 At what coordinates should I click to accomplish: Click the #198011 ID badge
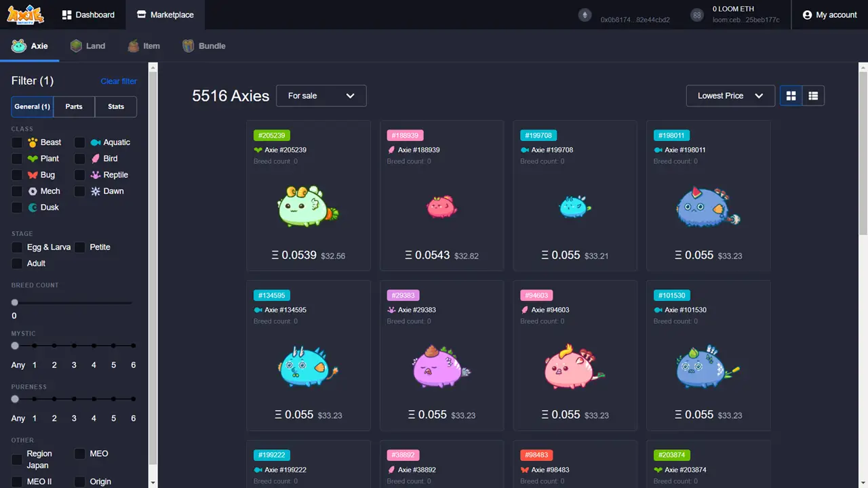pos(672,136)
